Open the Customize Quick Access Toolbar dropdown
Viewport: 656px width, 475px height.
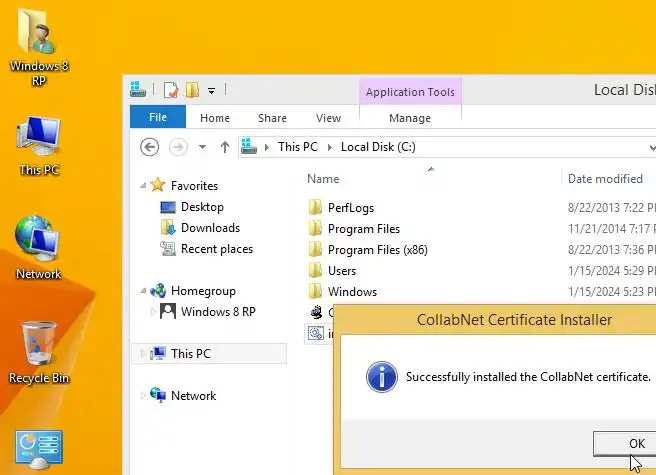212,90
